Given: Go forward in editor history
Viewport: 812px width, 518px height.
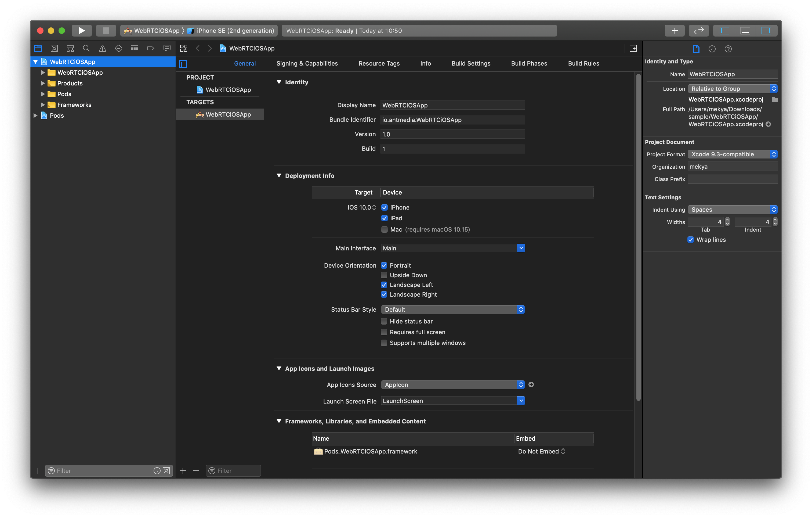Looking at the screenshot, I should (210, 48).
